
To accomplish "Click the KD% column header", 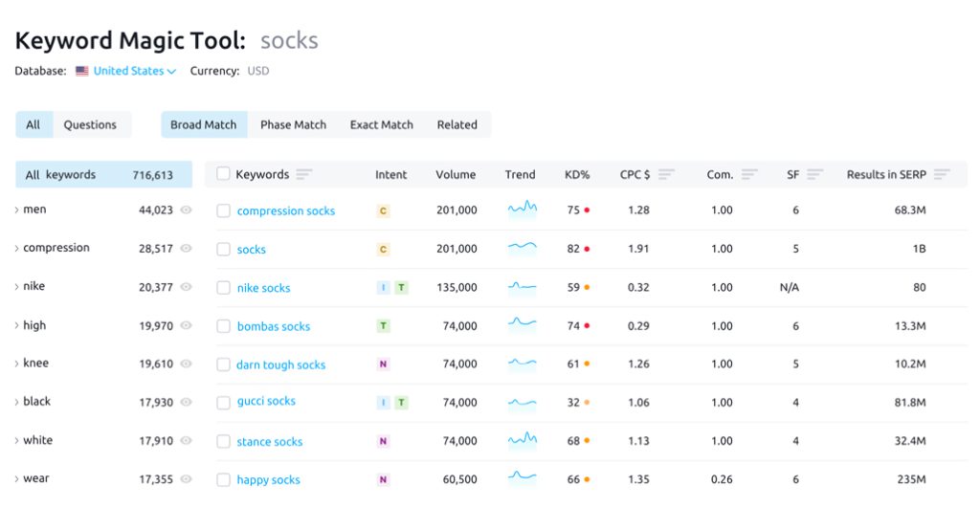I will [x=577, y=174].
